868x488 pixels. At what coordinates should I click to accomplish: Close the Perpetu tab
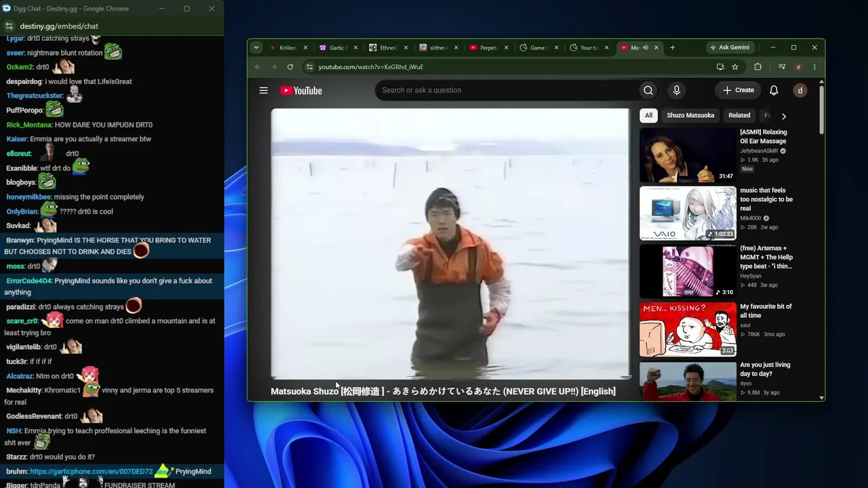coord(507,47)
